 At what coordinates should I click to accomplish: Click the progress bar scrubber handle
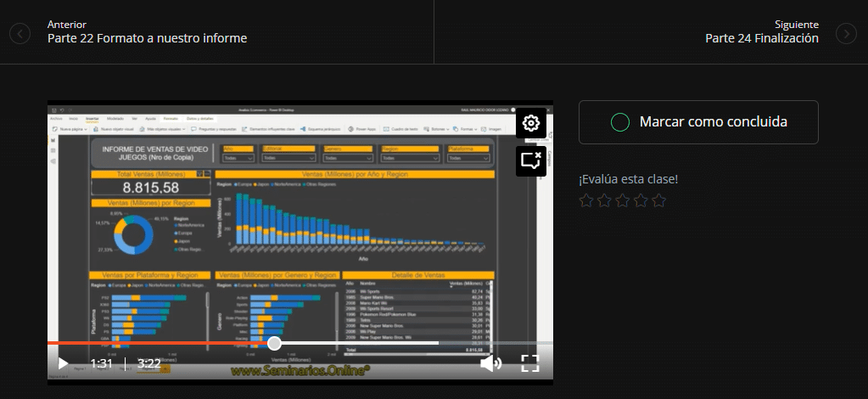(x=274, y=343)
